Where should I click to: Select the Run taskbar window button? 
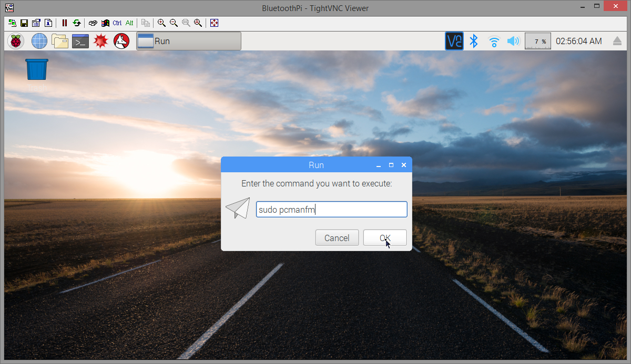189,41
